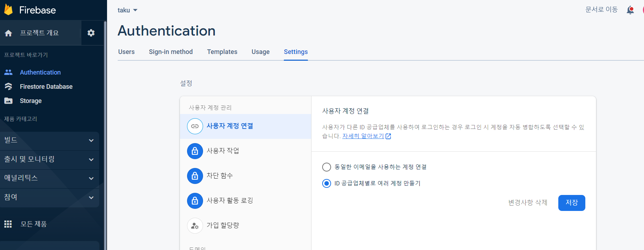Screen dimensions: 644x250
Task: Select ID 공급업체별로 여러 계정 만들기 radio
Action: coord(326,183)
